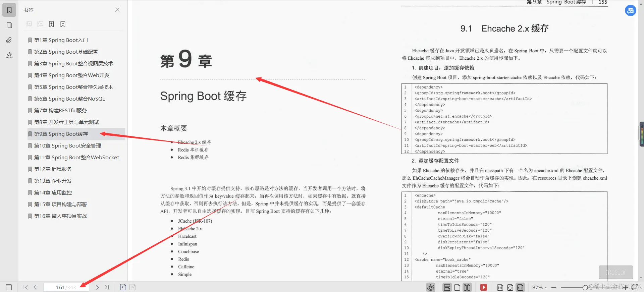Click the Spring Boot 缓存 chapter title
The image size is (644, 292).
(203, 96)
